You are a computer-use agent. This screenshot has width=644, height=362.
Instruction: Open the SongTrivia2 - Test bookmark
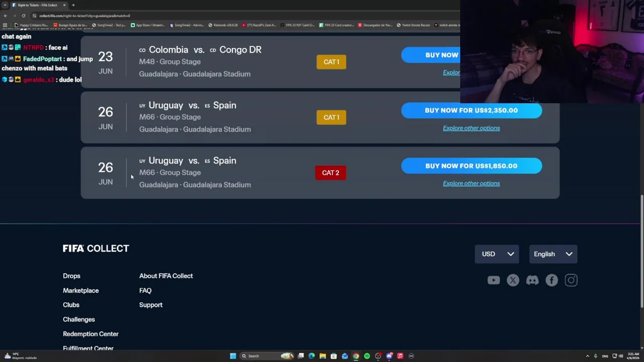[109, 25]
